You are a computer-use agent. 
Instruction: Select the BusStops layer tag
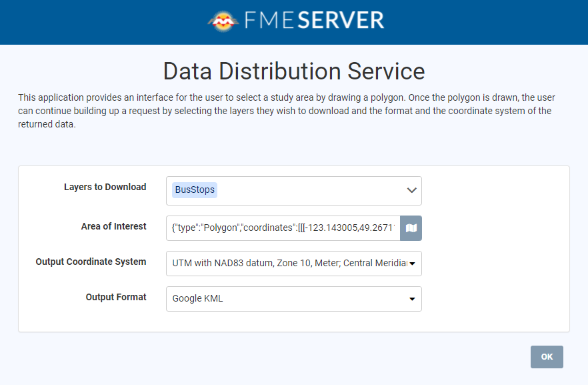tap(195, 190)
